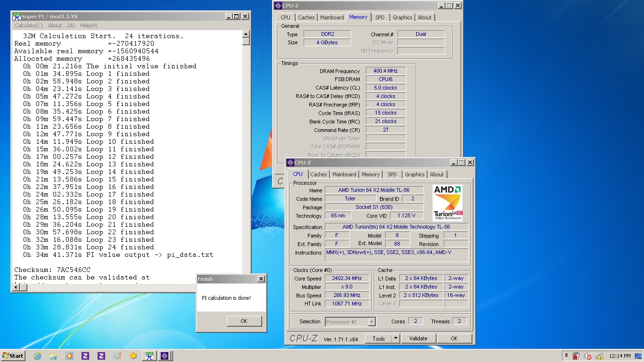
Task: Click the CAS# Latency value 5.0 clocks
Action: click(x=386, y=88)
